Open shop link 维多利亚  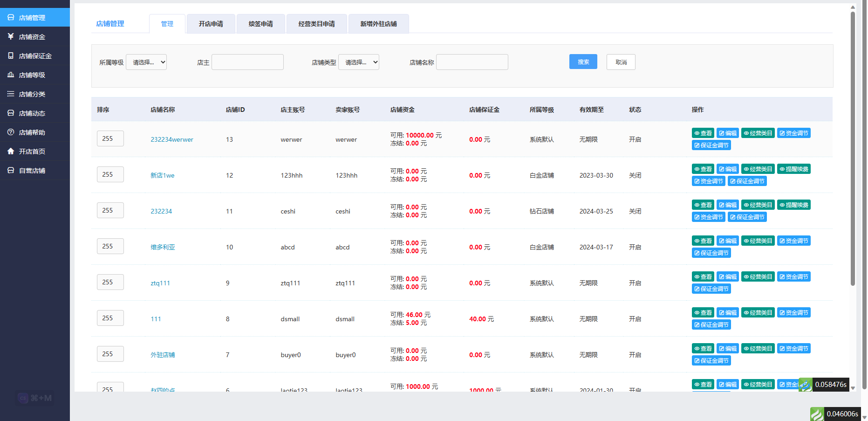coord(163,247)
